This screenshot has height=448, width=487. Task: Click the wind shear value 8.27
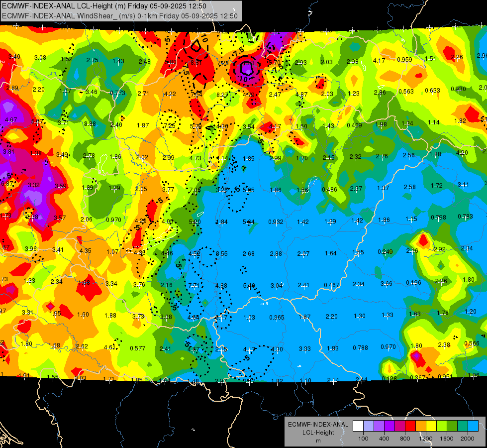[x=222, y=95]
